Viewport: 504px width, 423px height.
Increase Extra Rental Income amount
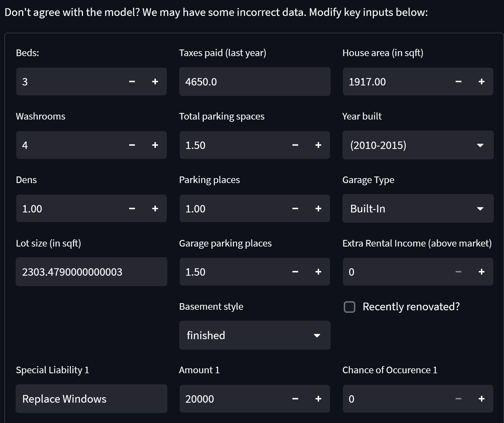coord(481,272)
